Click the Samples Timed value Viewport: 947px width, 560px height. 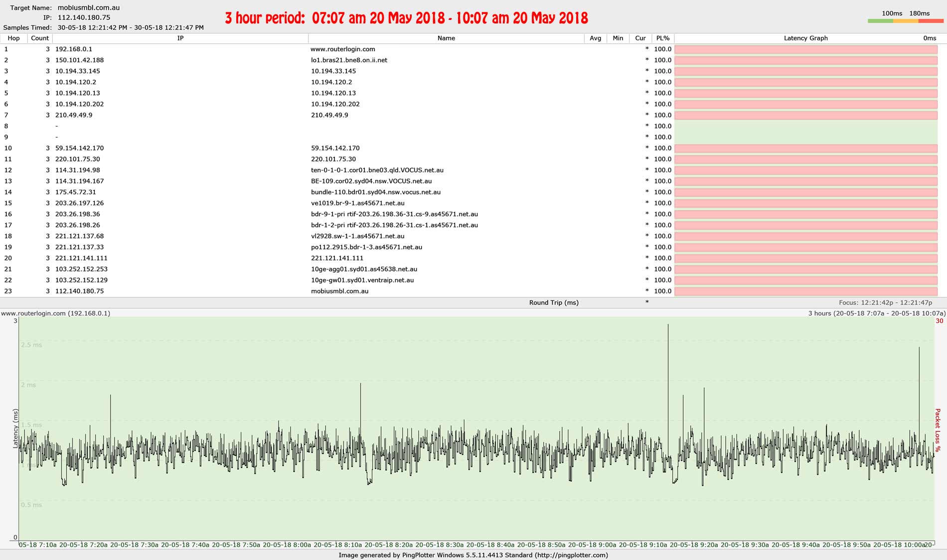(131, 27)
